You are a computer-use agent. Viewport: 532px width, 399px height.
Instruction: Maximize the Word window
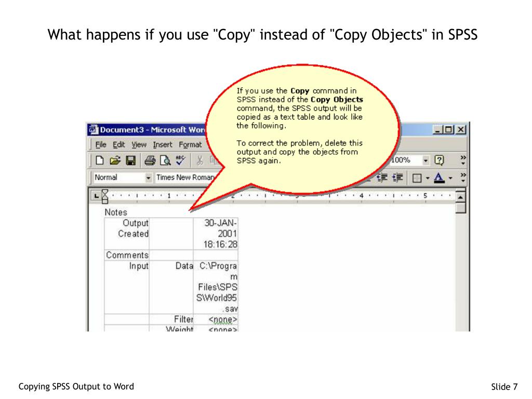[x=449, y=129]
